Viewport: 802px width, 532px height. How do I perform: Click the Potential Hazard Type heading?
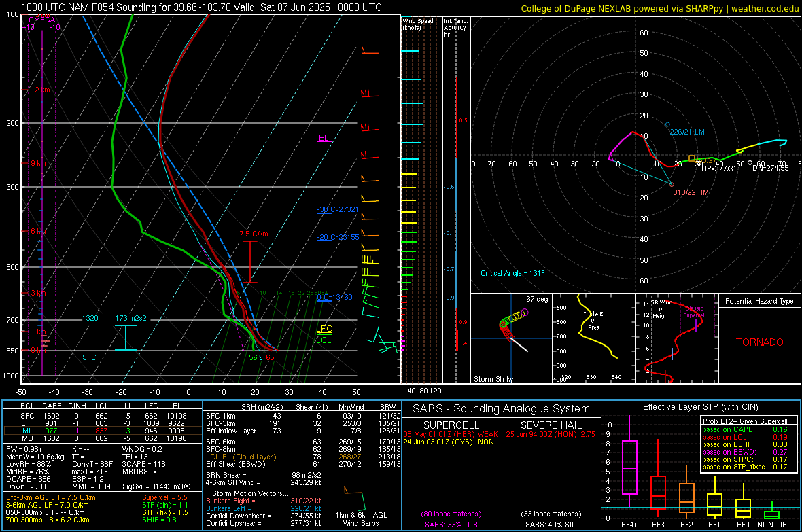(759, 301)
